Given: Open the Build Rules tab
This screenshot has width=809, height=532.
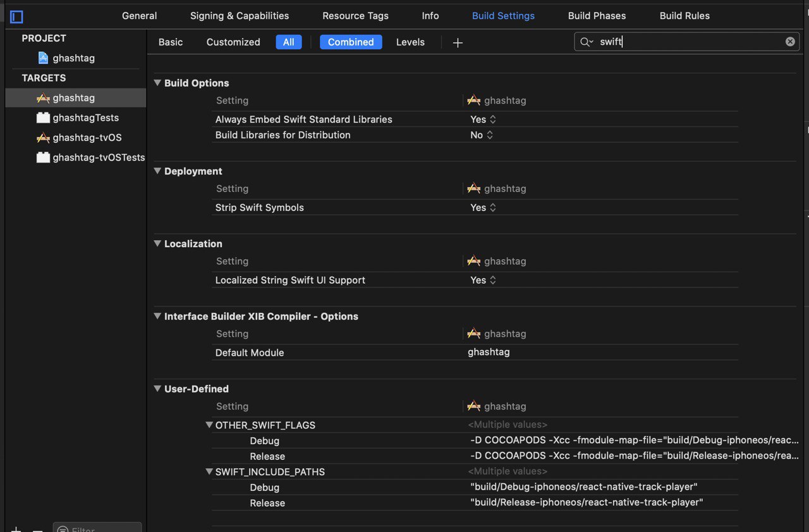Looking at the screenshot, I should [x=684, y=16].
